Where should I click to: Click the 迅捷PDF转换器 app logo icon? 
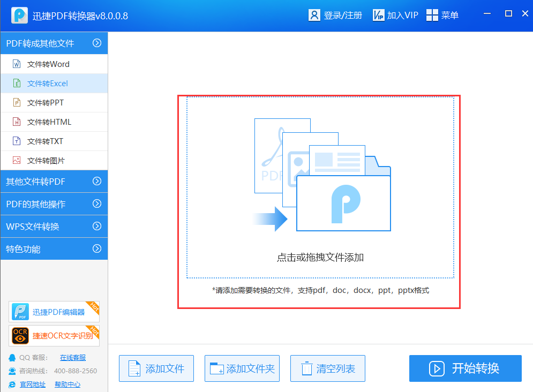coord(20,16)
